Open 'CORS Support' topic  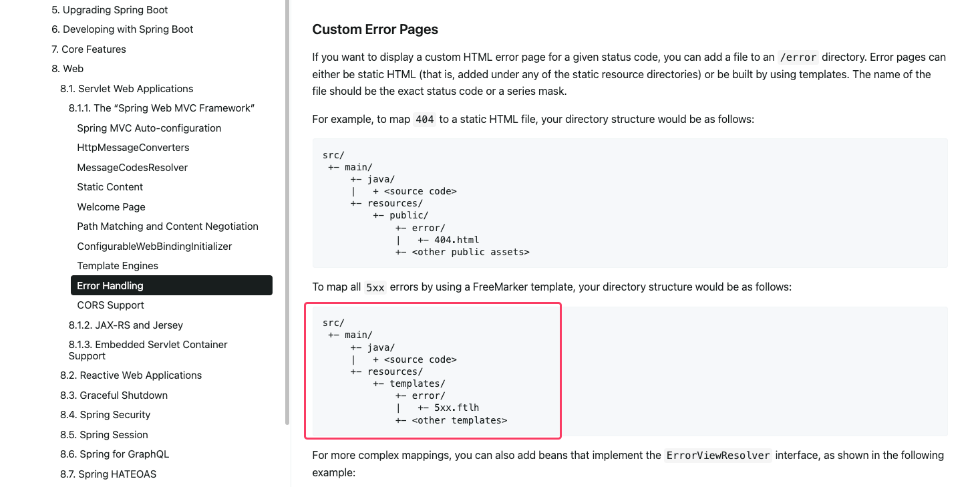pyautogui.click(x=111, y=305)
